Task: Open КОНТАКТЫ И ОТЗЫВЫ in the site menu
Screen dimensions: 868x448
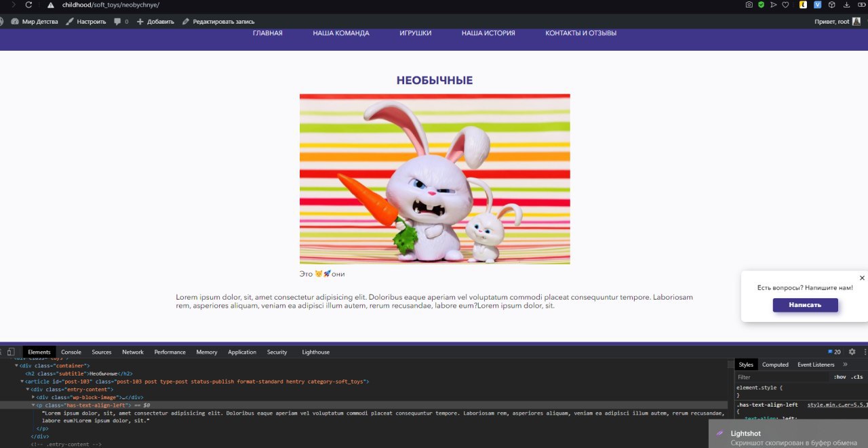Action: tap(581, 33)
